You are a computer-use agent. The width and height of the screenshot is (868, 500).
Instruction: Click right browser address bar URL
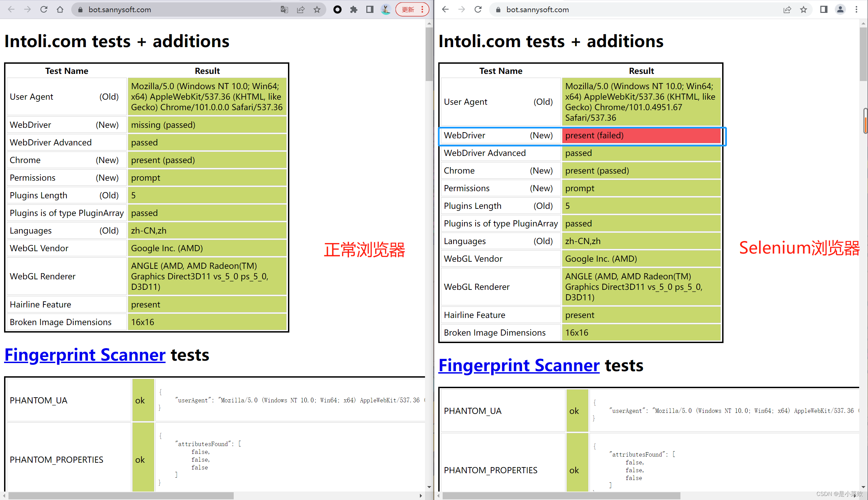pyautogui.click(x=537, y=9)
